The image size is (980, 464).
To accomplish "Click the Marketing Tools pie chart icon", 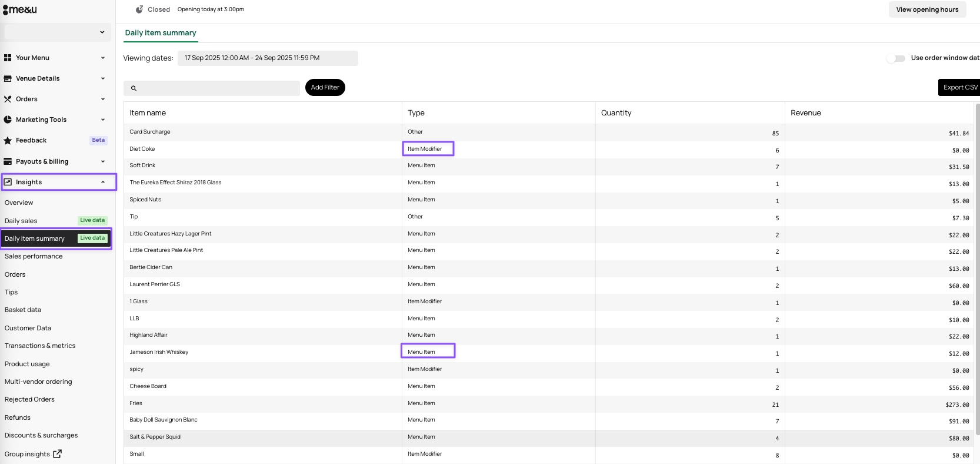I will click(8, 120).
